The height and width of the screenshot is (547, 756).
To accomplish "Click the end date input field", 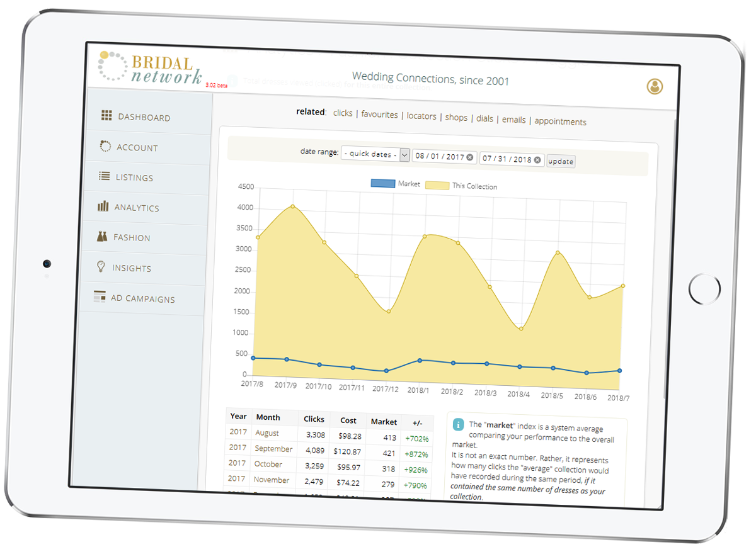I will point(507,159).
